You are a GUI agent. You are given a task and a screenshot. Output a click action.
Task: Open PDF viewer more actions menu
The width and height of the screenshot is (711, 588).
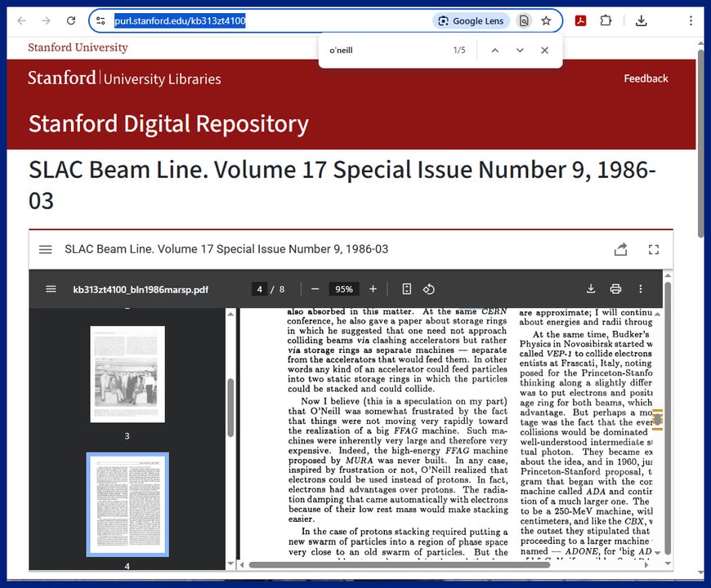click(640, 289)
